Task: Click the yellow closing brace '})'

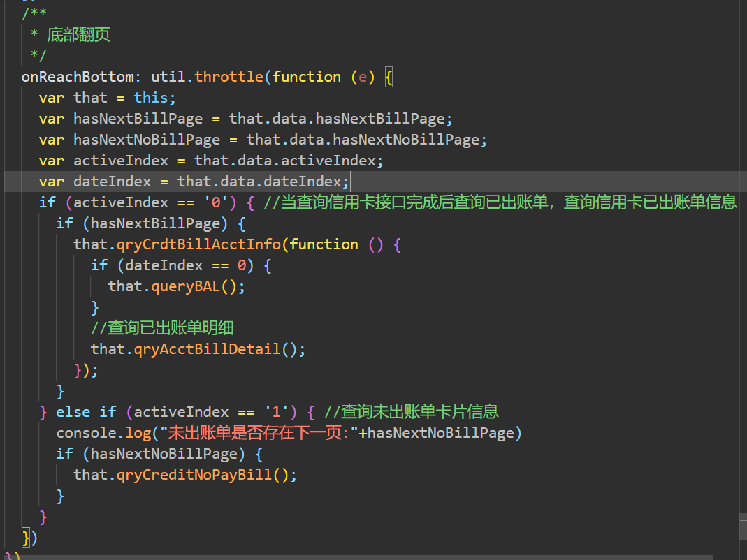Action: point(29,538)
